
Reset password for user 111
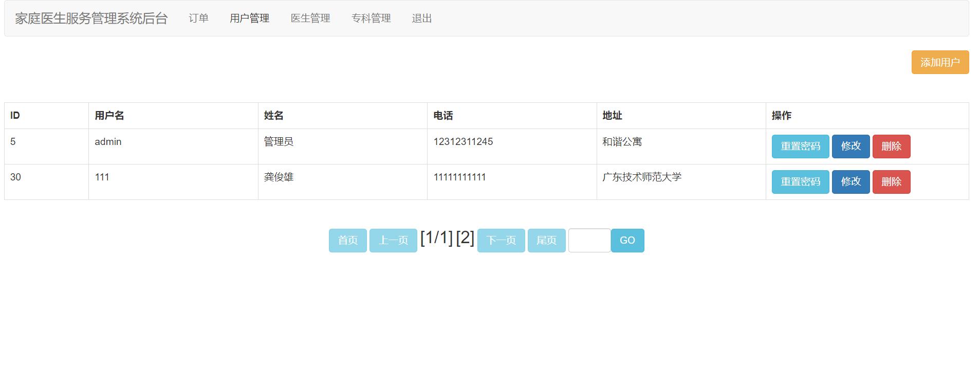(800, 182)
